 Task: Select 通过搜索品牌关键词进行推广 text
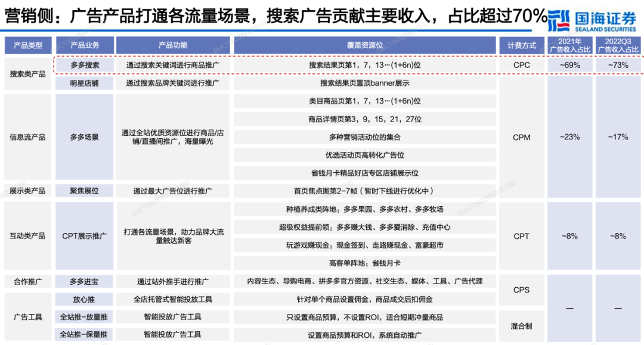pos(173,83)
